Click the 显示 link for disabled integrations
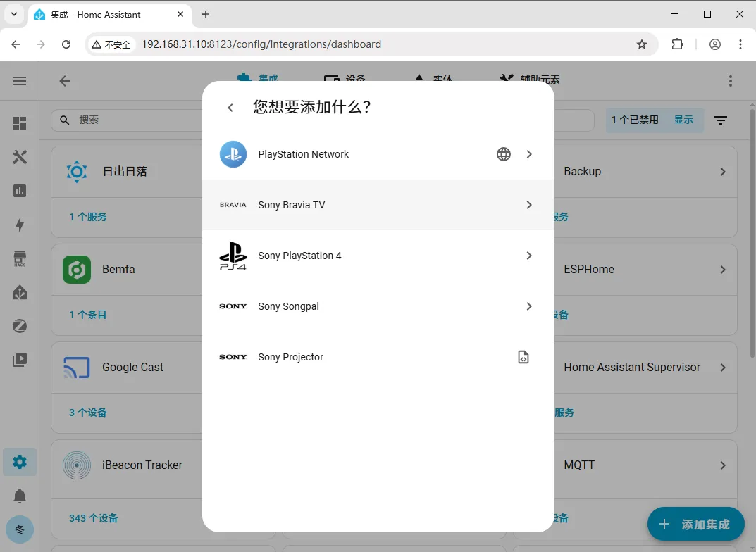Image resolution: width=756 pixels, height=552 pixels. 683,120
